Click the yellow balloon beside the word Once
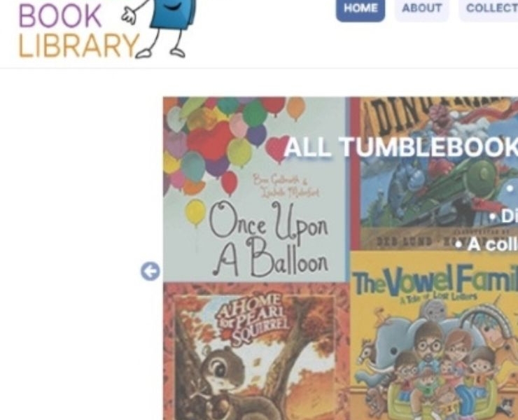This screenshot has height=420, width=518. pyautogui.click(x=195, y=212)
